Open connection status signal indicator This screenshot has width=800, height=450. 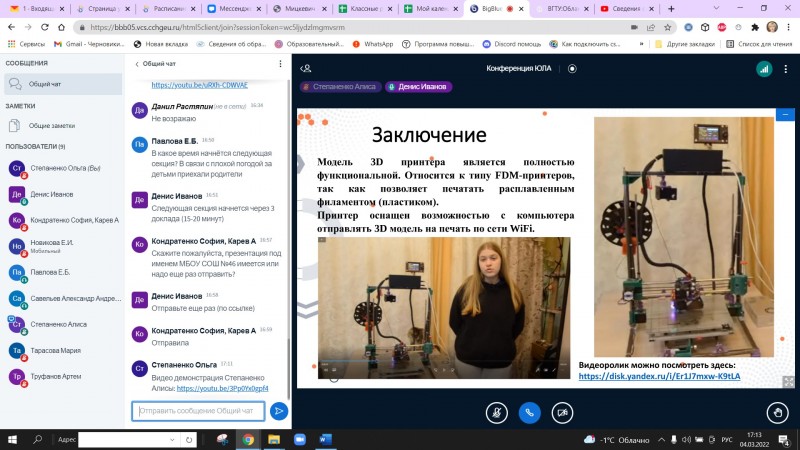pos(763,68)
